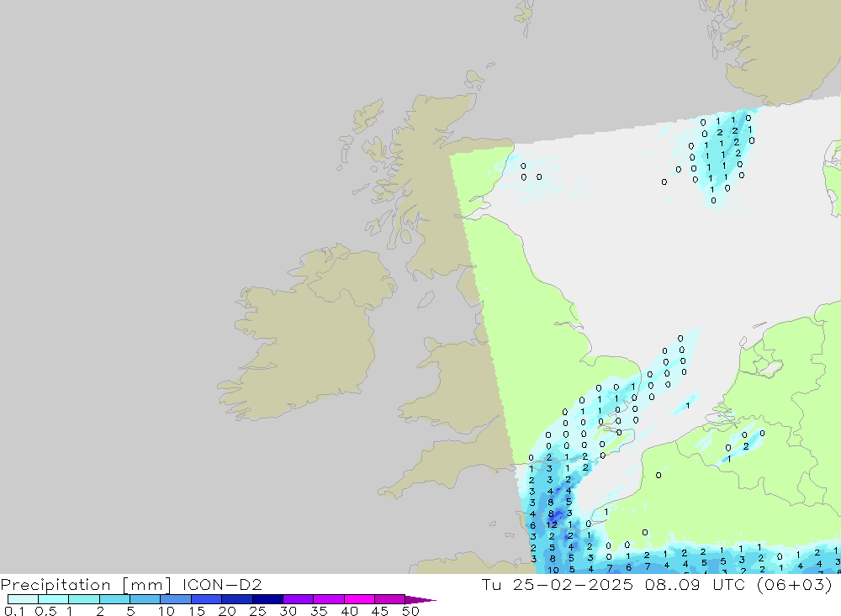Click the '10' legend scale label
Screen dimensions: 841x616
[167, 611]
